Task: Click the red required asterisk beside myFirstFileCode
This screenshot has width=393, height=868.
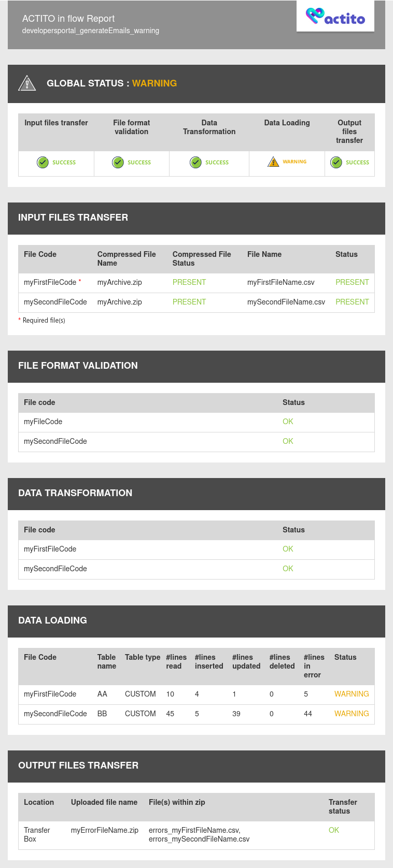Action: 80,281
